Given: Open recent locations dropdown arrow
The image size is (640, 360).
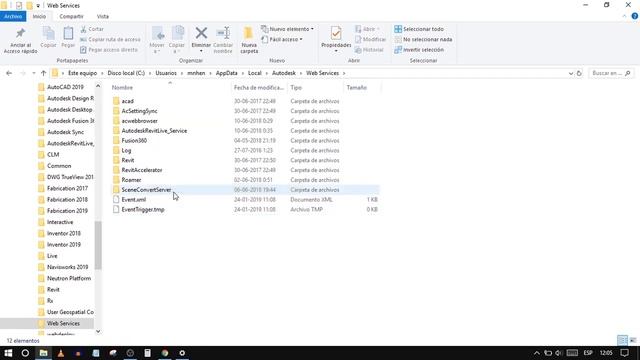Looking at the screenshot, I should [x=33, y=73].
